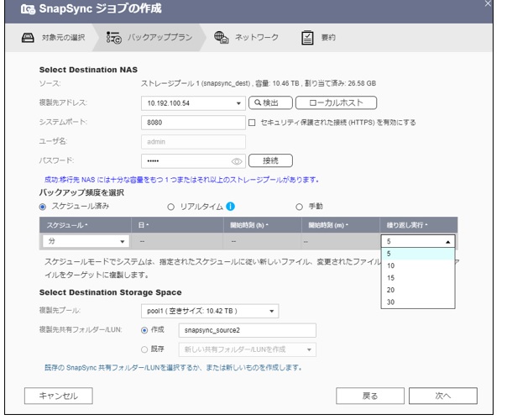Select the リアルタイム radio option
507x420 pixels.
pyautogui.click(x=172, y=206)
